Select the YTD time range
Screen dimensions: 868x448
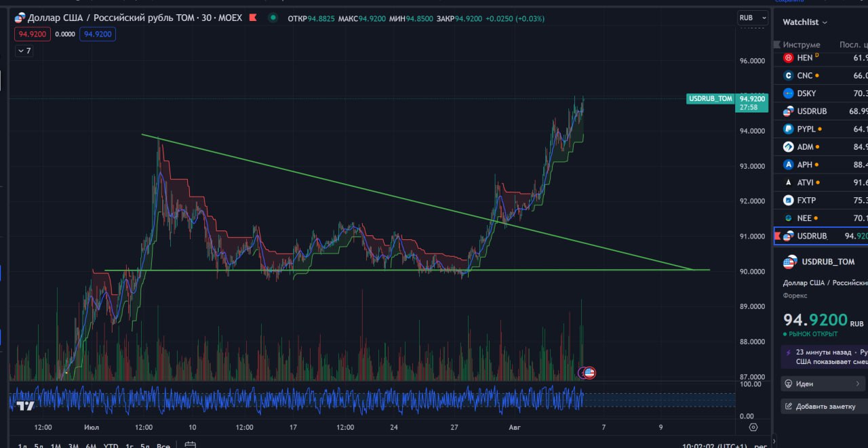(111, 445)
